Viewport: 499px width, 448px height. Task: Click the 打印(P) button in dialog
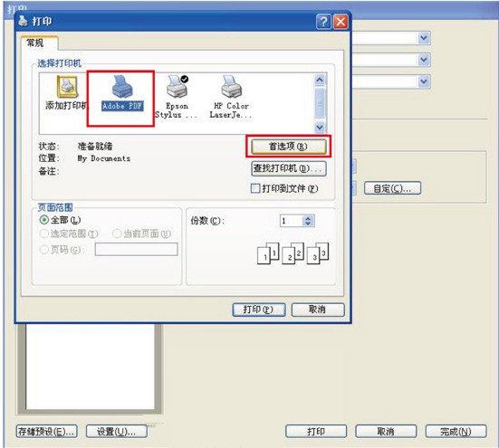(258, 310)
